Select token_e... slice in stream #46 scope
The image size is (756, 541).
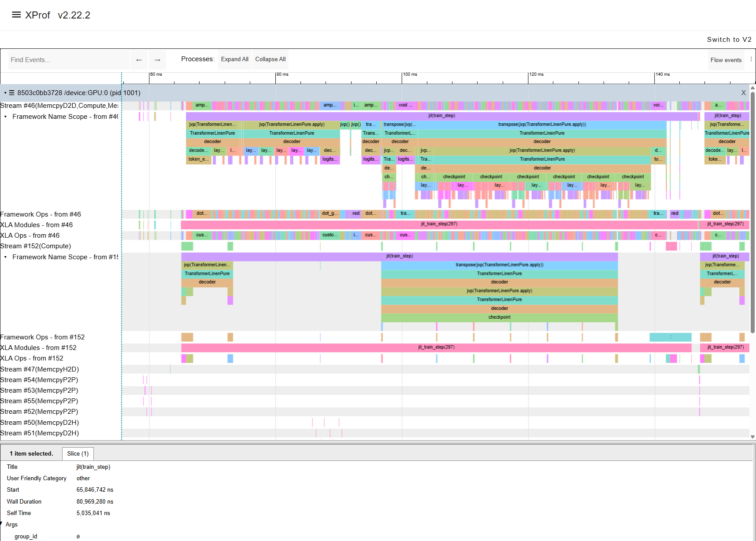(199, 159)
